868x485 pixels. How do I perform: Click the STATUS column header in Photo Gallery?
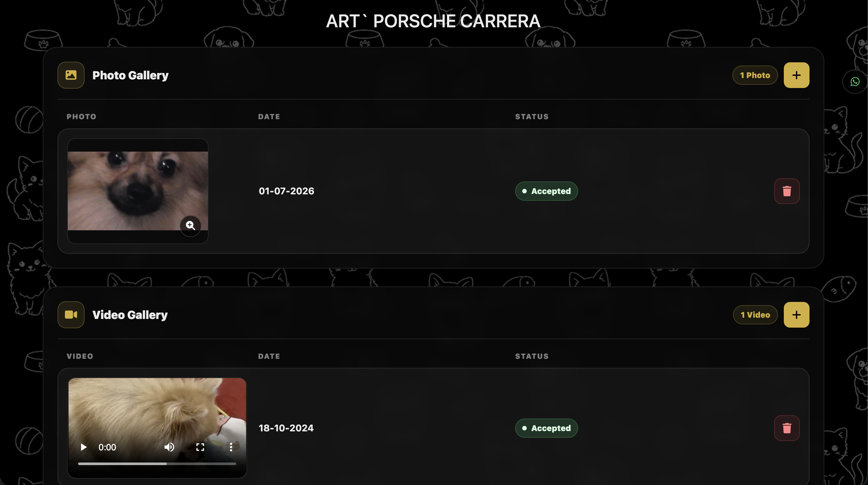coord(532,117)
